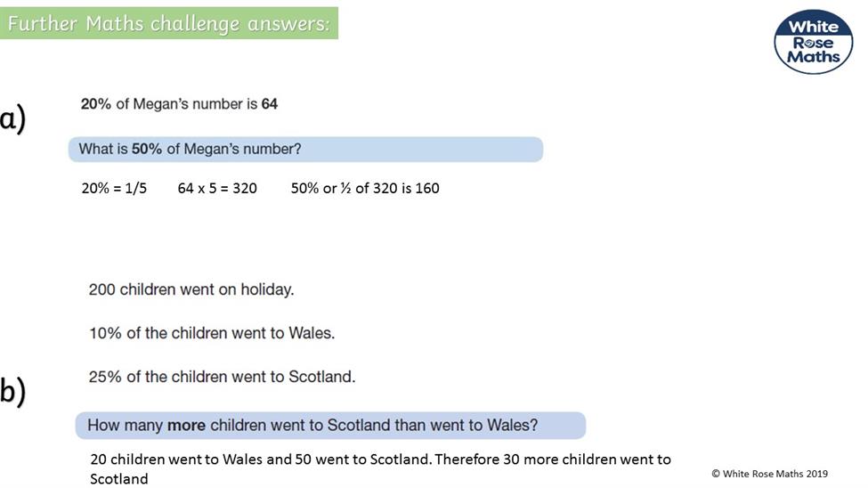Image resolution: width=868 pixels, height=488 pixels.
Task: Select the blue Scotland than Wales question box
Action: [330, 426]
